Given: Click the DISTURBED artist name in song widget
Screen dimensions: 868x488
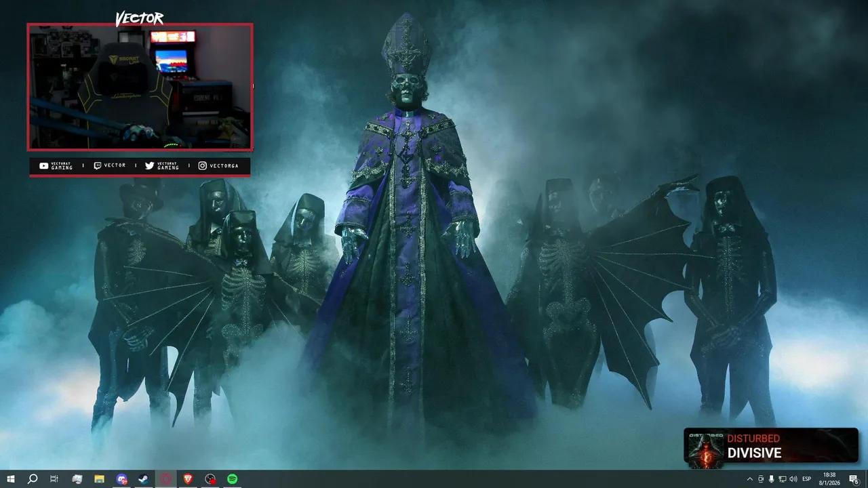Looking at the screenshot, I should (753, 439).
